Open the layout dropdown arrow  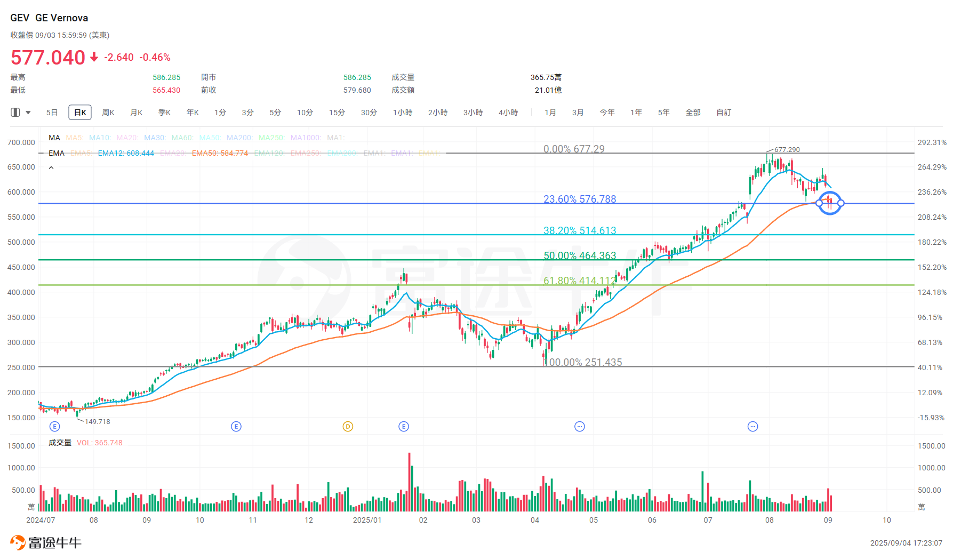[x=28, y=113]
